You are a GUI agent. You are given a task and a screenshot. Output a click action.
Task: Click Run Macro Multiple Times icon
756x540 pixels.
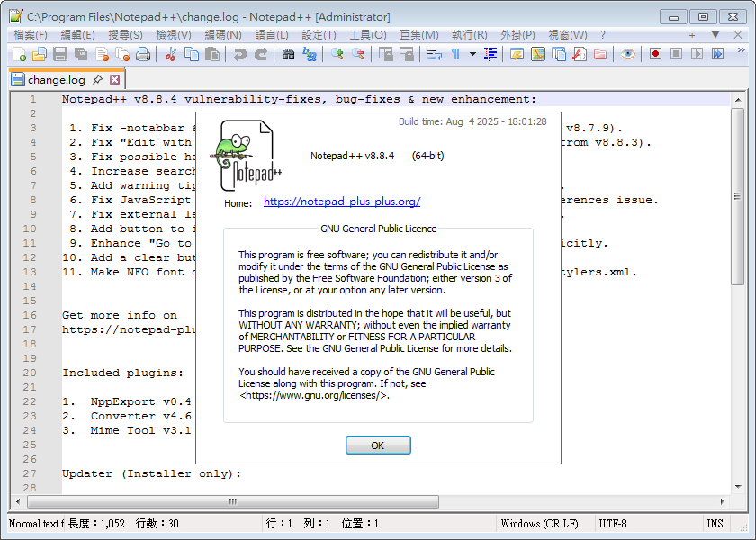(718, 54)
